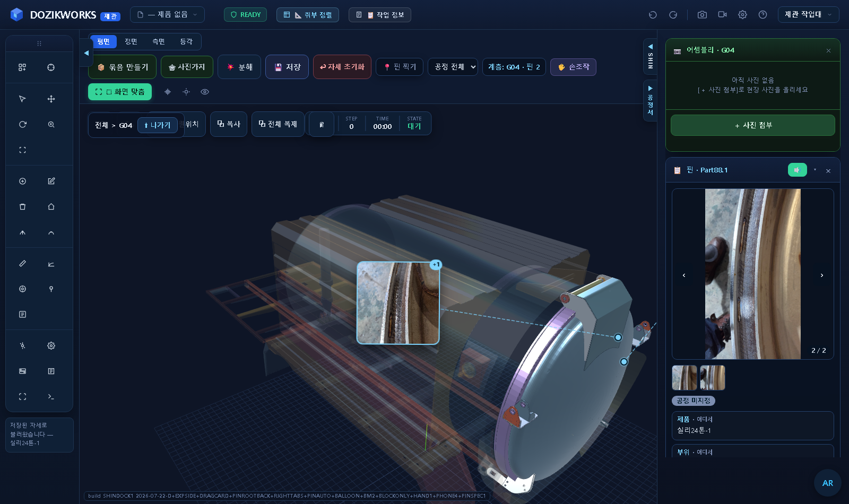Toggle the 사진가지 photo branches button

pyautogui.click(x=187, y=67)
